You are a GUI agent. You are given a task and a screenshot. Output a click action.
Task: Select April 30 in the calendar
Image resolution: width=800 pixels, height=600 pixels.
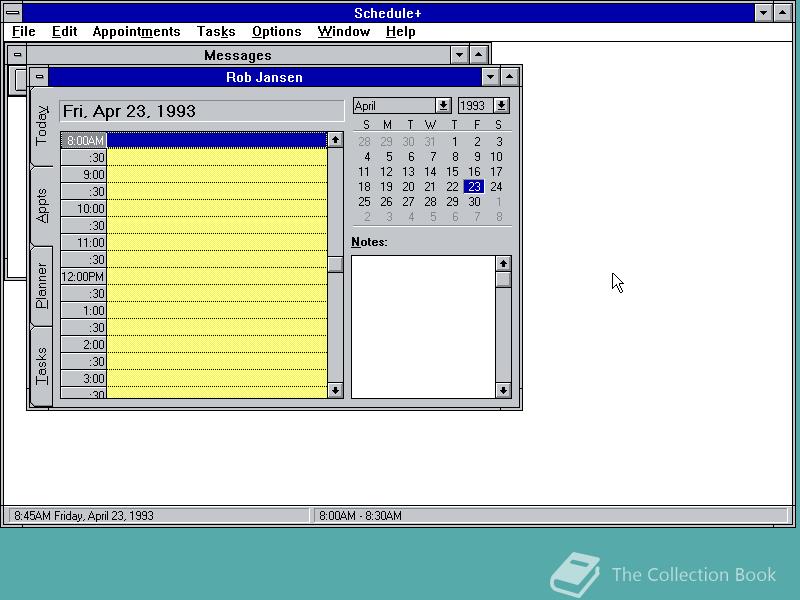click(474, 202)
